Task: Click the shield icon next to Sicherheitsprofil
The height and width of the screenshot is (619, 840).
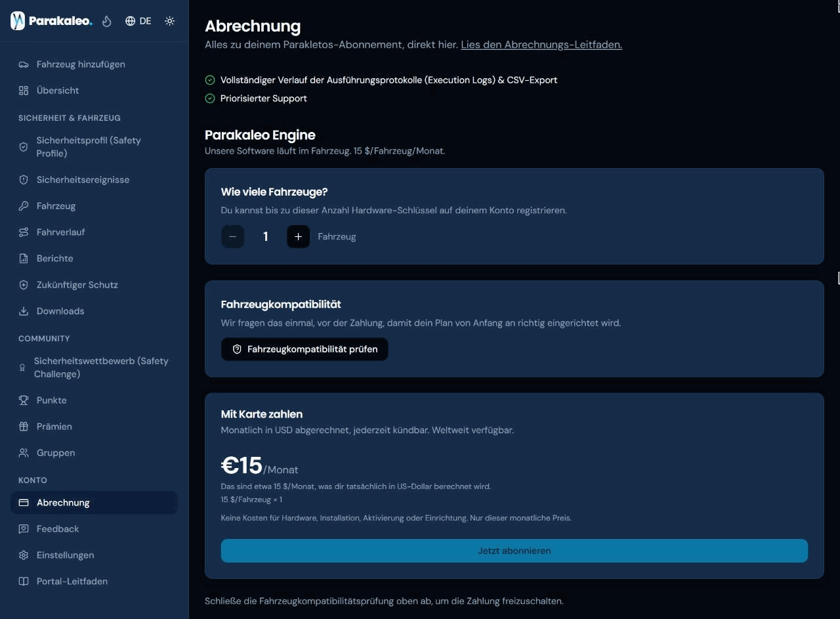Action: (24, 147)
